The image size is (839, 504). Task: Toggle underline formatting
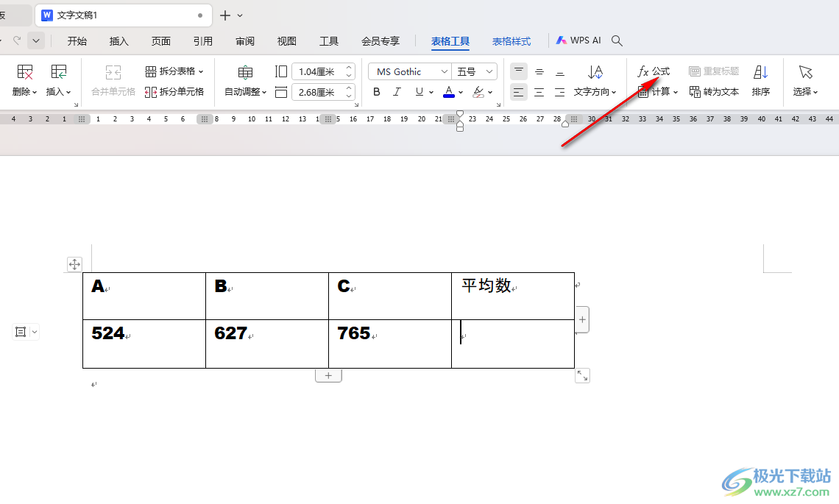[x=419, y=92]
